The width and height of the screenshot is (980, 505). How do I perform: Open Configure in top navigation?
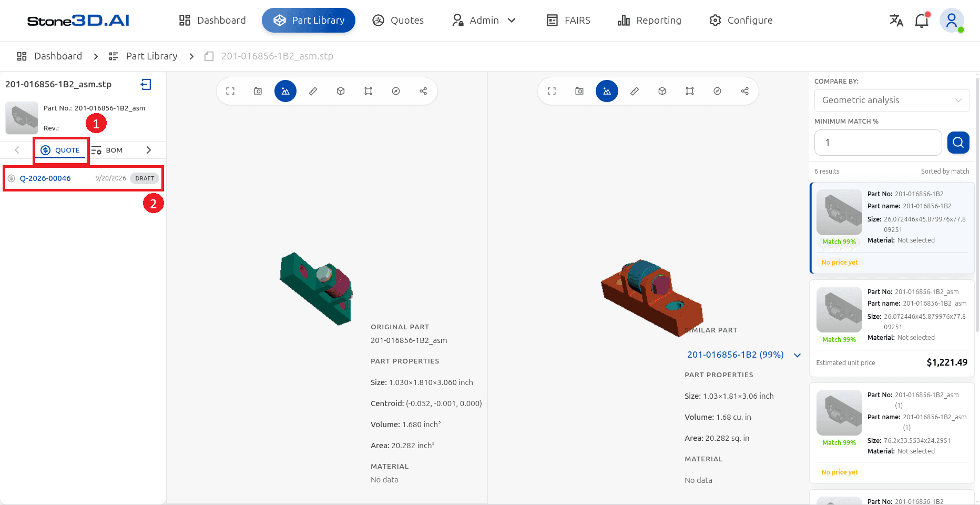coord(741,21)
